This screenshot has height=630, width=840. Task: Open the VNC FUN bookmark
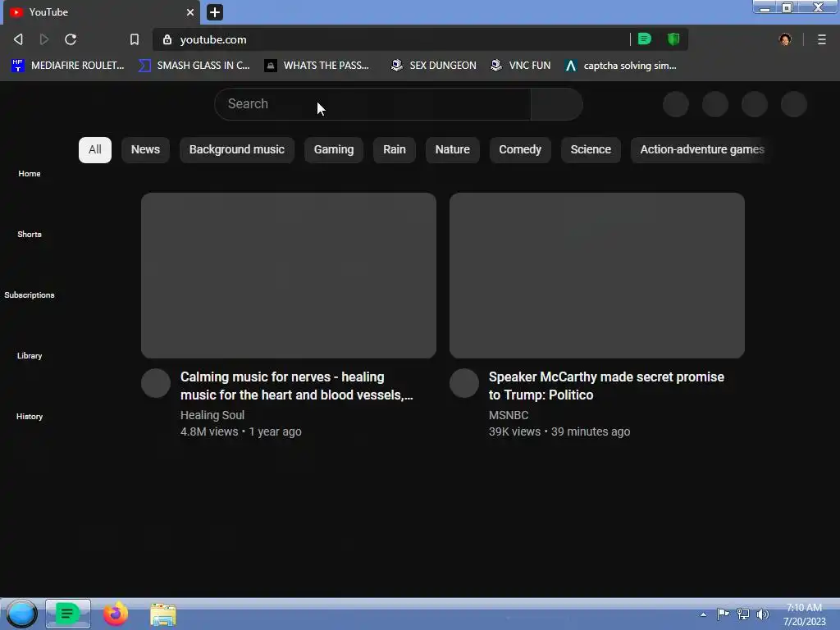pyautogui.click(x=520, y=66)
